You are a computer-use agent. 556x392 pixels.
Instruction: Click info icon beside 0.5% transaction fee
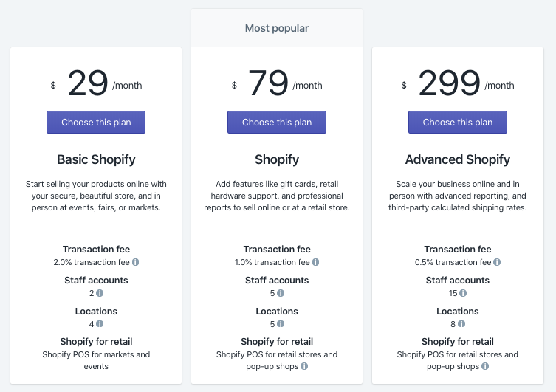[x=497, y=262]
